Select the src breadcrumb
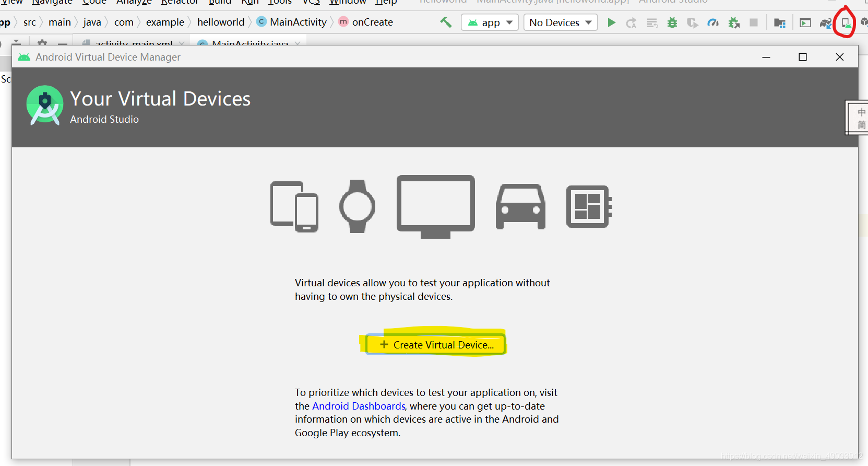 [x=30, y=22]
